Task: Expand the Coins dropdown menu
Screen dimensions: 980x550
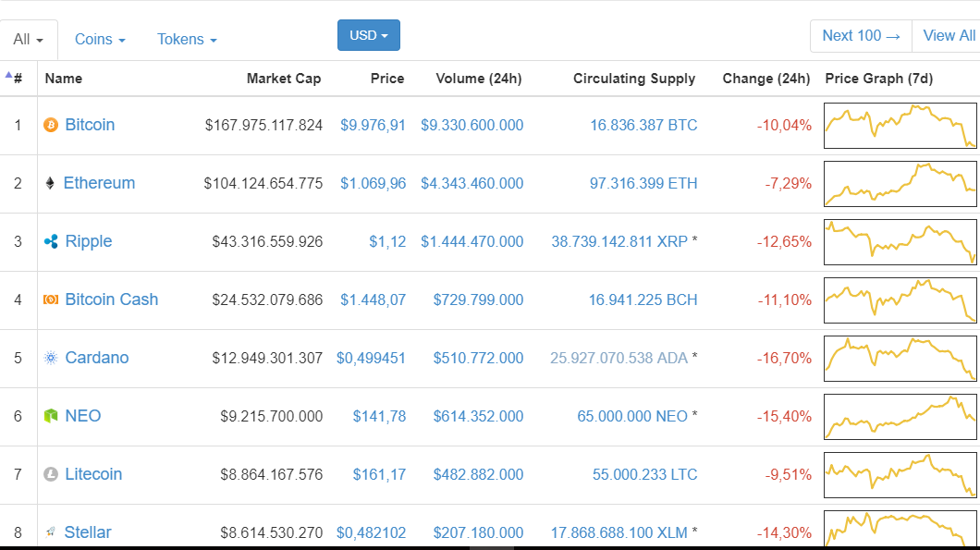Action: click(x=100, y=40)
